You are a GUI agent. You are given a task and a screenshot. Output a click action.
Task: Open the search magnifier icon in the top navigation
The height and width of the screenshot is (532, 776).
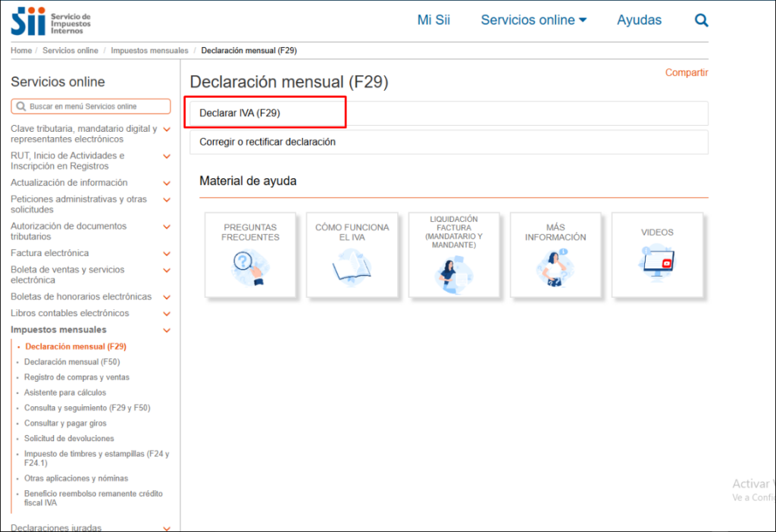[x=701, y=20]
